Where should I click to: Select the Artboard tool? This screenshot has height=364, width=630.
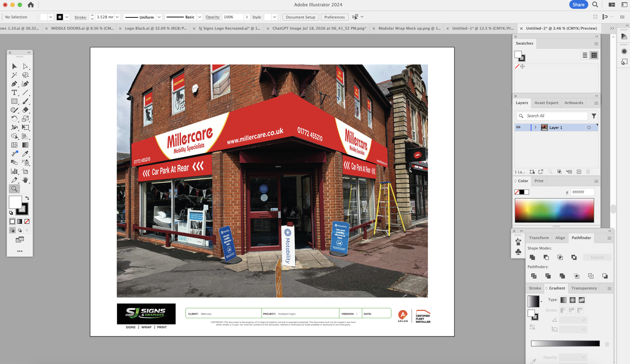(25, 171)
